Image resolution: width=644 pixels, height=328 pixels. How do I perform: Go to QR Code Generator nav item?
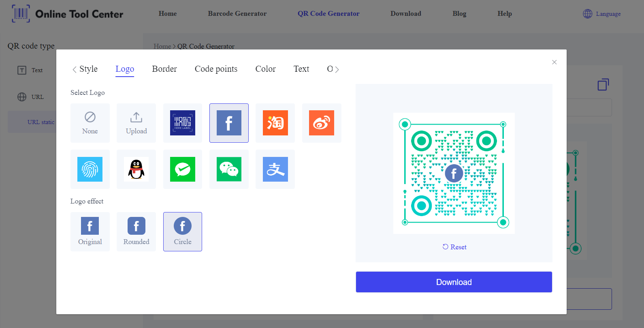[328, 13]
